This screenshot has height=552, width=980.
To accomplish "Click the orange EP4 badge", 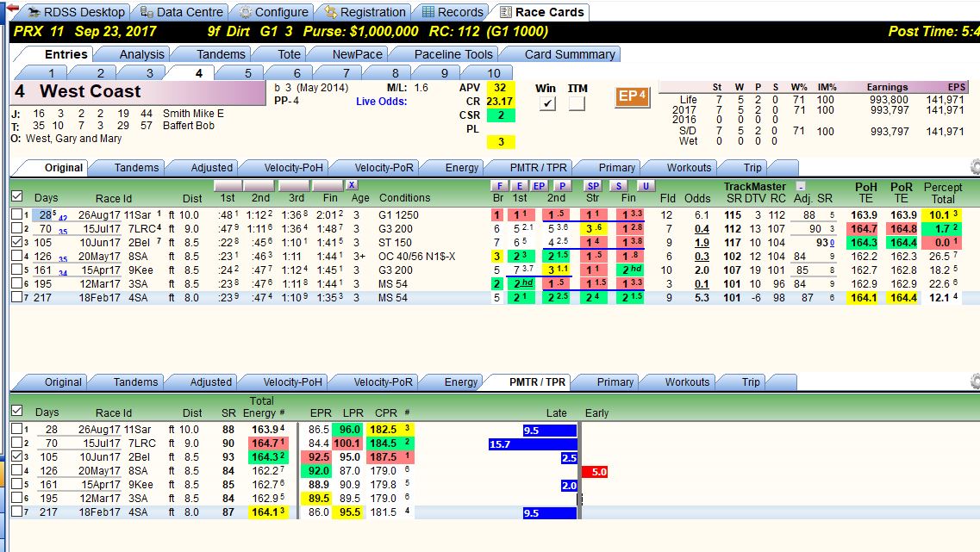I will coord(632,96).
